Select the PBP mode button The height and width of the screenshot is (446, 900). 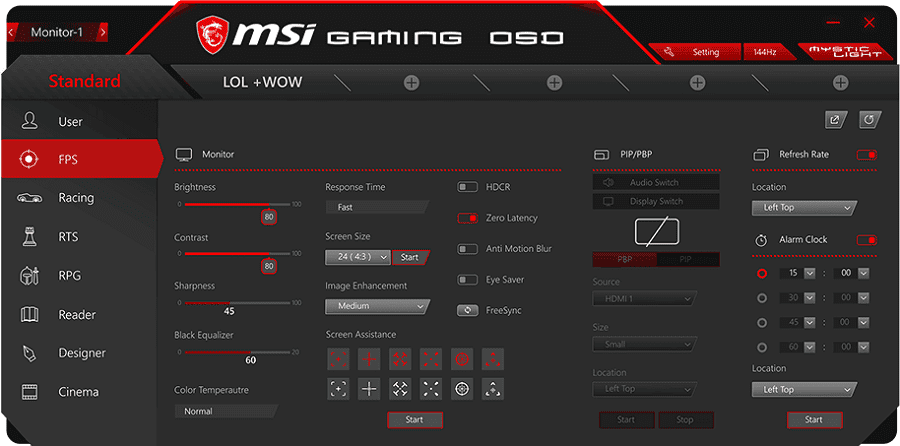(x=625, y=259)
